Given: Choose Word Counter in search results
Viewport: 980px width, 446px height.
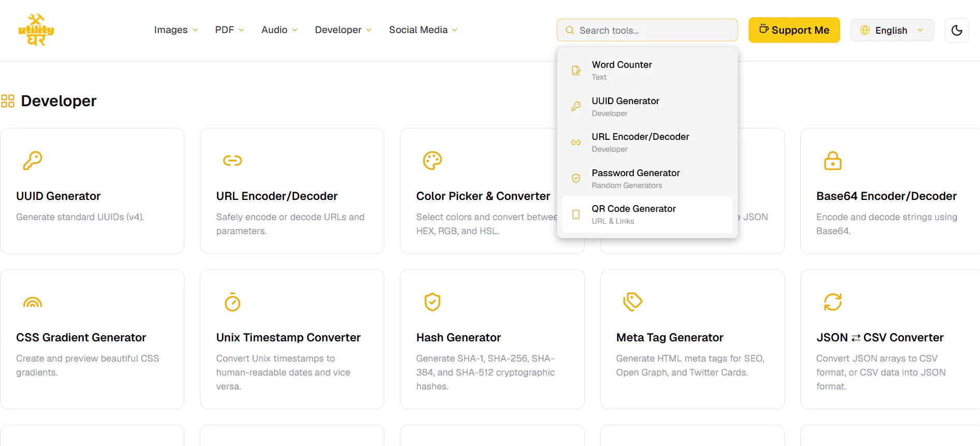Looking at the screenshot, I should click(647, 70).
